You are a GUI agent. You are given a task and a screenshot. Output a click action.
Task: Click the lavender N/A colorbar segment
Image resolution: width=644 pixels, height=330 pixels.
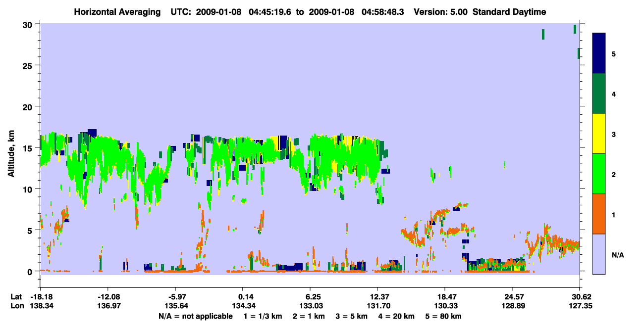599,254
